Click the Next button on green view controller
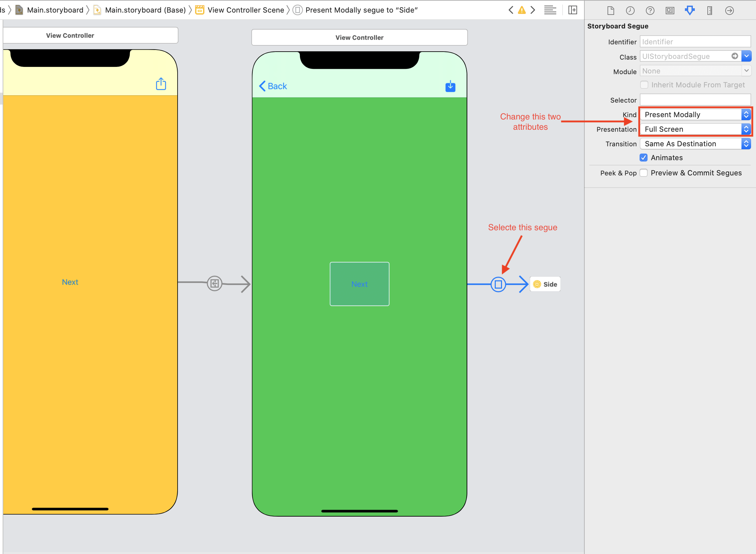This screenshot has width=756, height=554. point(359,284)
